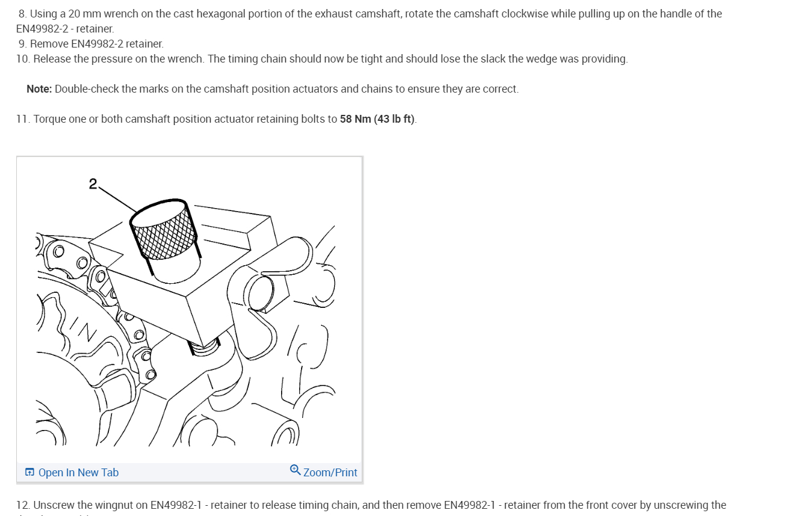Click the Zoom/Print magnifier icon
Screen dimensions: 812x516
[295, 470]
